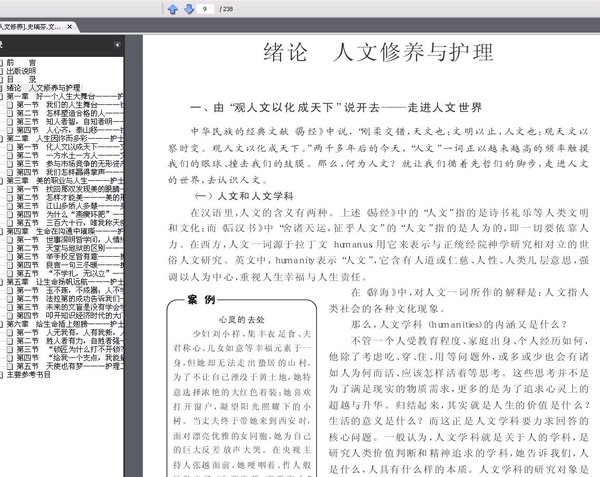This screenshot has height=477, width=600.
Task: Click the 案例 box label
Action: click(201, 300)
